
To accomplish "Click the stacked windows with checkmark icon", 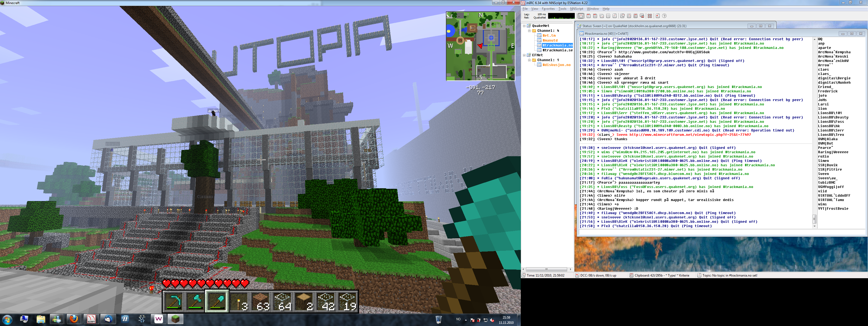I will 601,16.
